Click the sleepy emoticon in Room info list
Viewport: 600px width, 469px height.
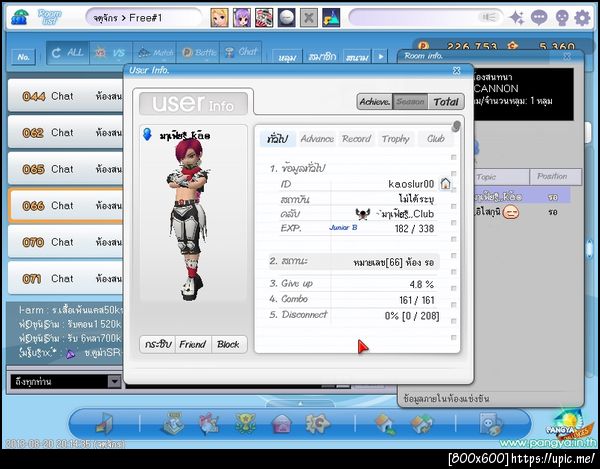click(x=511, y=212)
